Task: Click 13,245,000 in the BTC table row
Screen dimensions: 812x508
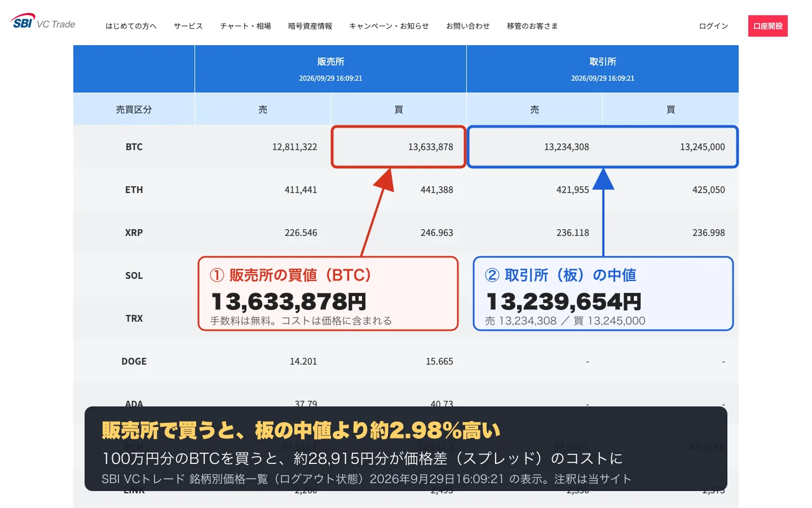Action: coord(703,147)
